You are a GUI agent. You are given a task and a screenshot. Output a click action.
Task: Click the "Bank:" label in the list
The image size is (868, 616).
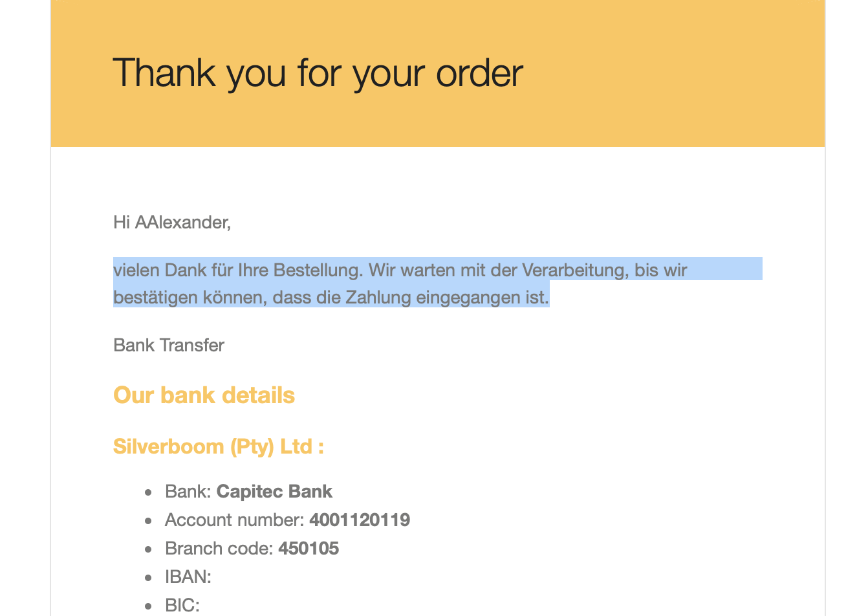tap(188, 491)
